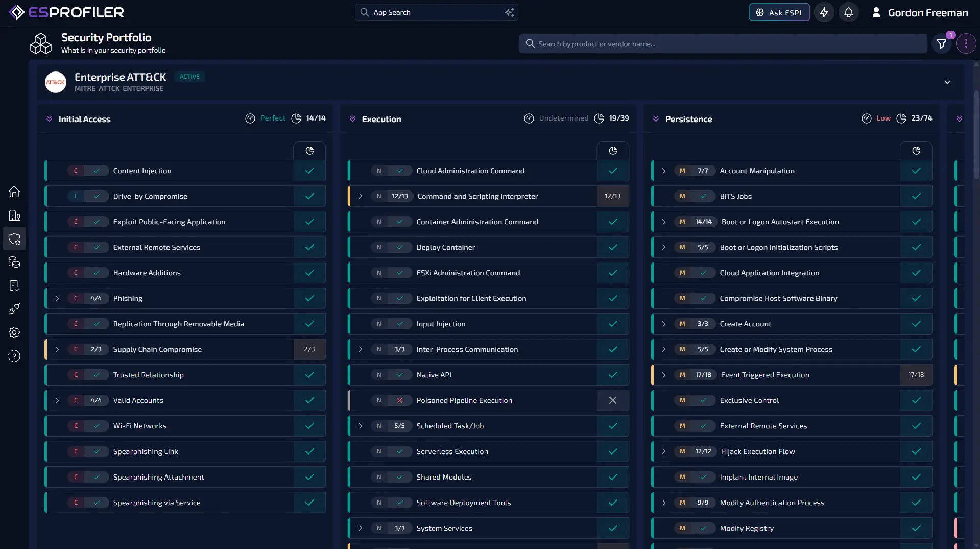Click the 17/18 coverage cell for Event Triggered

916,375
